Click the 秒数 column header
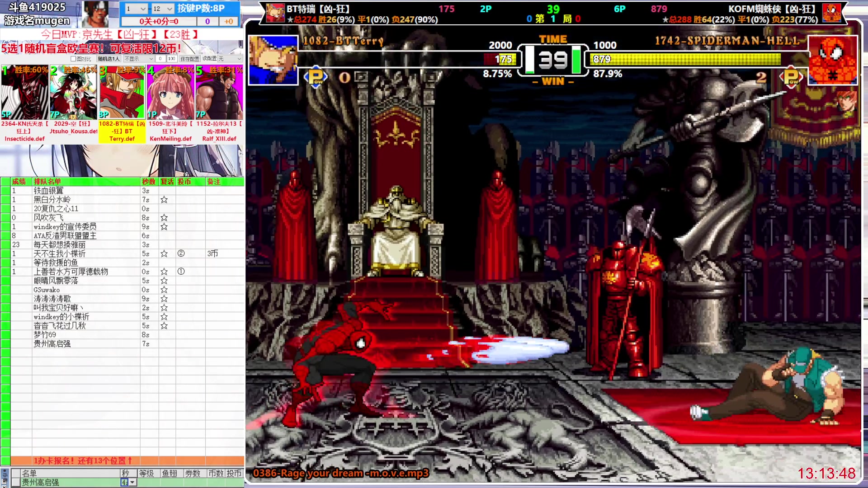The image size is (868, 488). coord(149,182)
